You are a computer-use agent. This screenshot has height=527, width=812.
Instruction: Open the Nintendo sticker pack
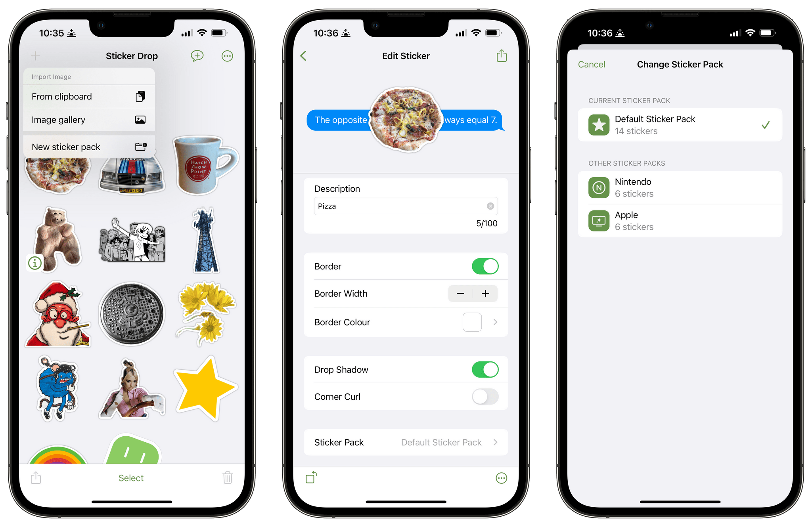point(676,188)
